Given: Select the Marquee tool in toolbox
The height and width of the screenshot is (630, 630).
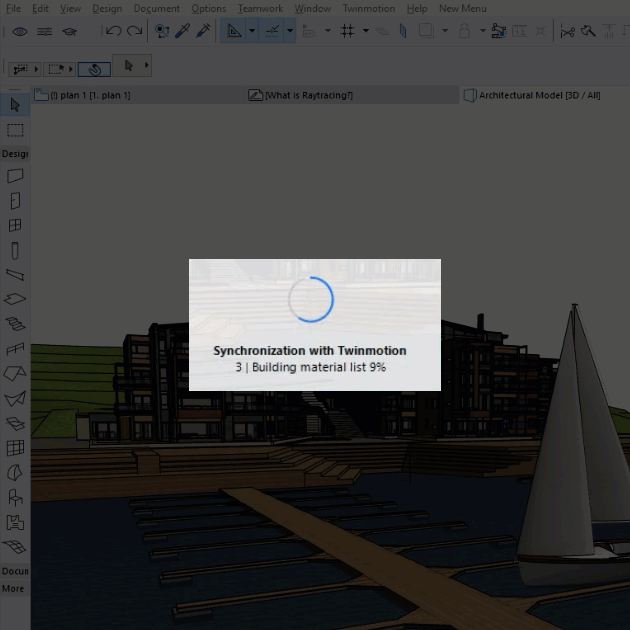Looking at the screenshot, I should 15,130.
